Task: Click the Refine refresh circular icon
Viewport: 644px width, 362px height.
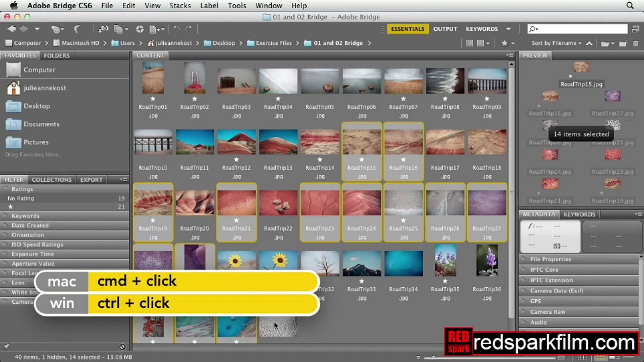Action: point(140,29)
